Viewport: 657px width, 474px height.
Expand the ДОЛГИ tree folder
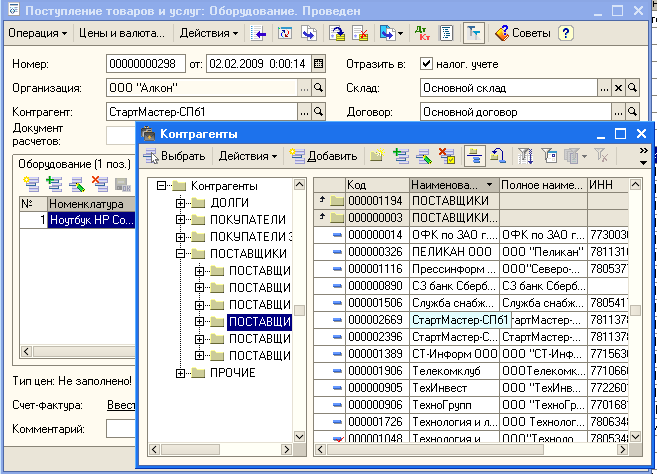coord(181,203)
